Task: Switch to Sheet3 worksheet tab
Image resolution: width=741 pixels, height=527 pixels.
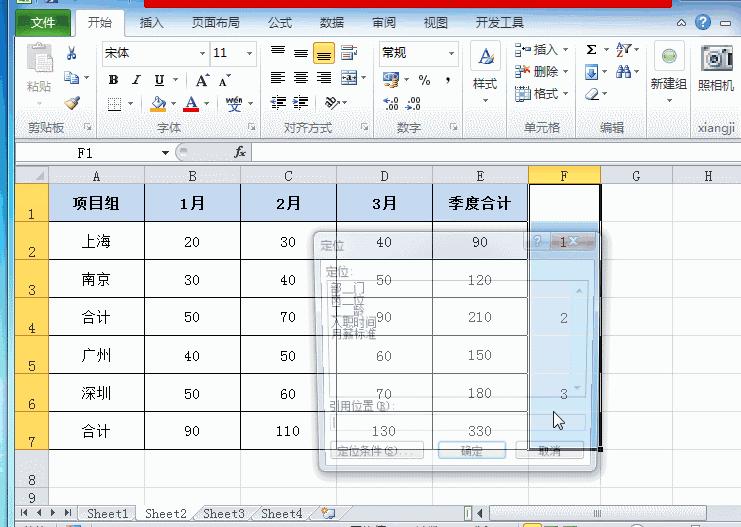Action: 224,513
